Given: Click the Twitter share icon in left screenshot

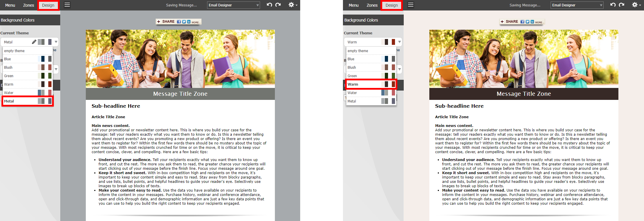Looking at the screenshot, I should [x=184, y=22].
